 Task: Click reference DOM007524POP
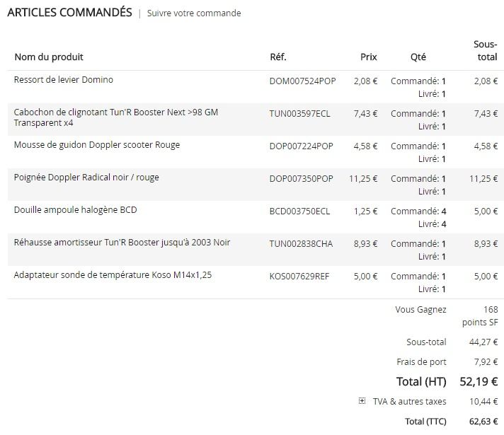pyautogui.click(x=302, y=81)
